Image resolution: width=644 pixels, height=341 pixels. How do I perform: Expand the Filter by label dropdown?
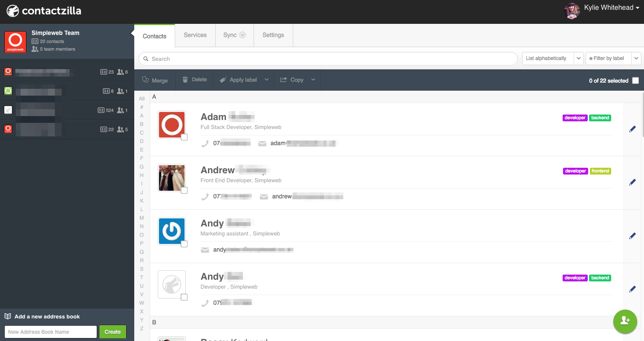coord(614,58)
